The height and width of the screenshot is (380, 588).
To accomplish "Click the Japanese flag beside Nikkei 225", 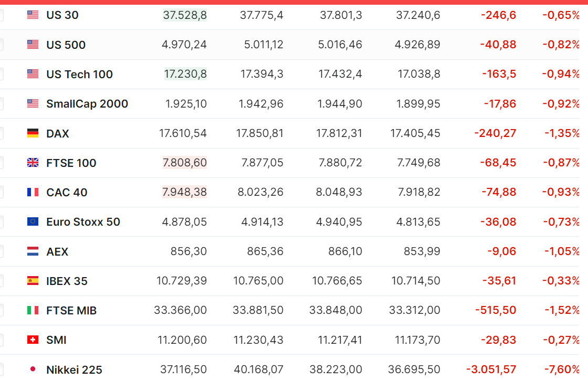I will click(33, 369).
